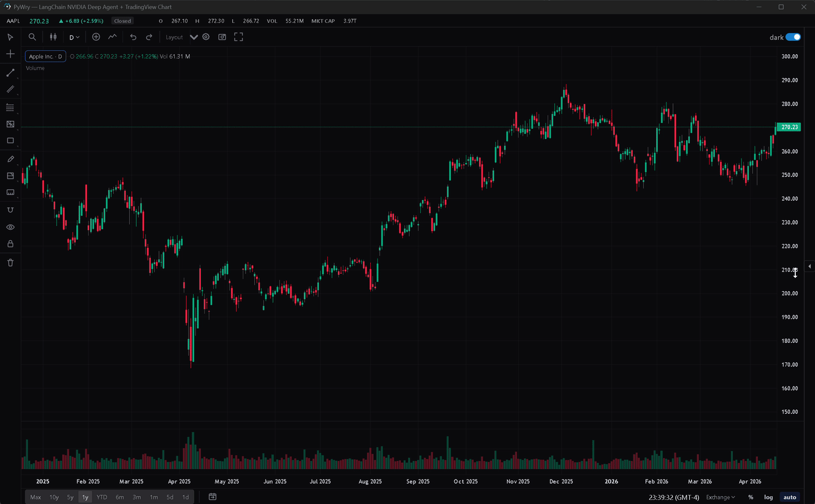
Task: Expand the Exchange dropdown in the status bar
Action: (720, 497)
